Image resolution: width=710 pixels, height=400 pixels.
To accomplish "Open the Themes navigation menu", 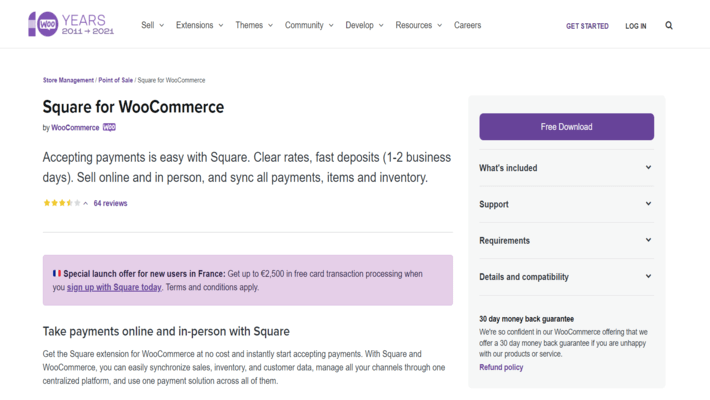I will pyautogui.click(x=253, y=26).
